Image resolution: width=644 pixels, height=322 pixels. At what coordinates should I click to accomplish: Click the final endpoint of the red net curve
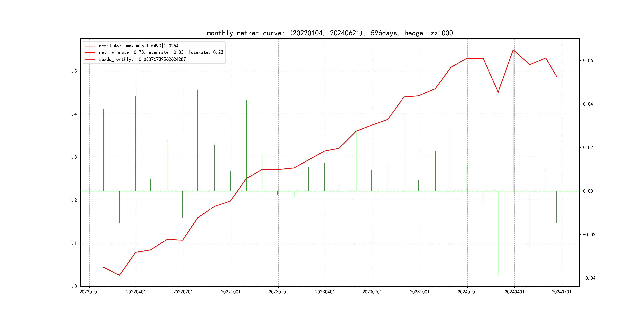[x=557, y=77]
